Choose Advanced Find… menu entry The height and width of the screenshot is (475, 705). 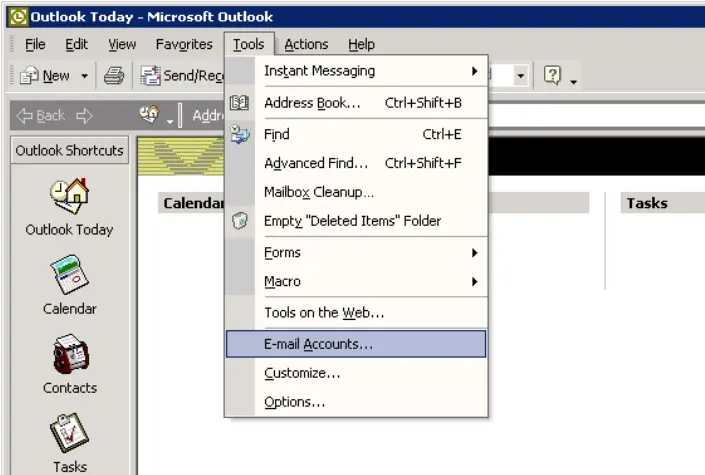356,163
